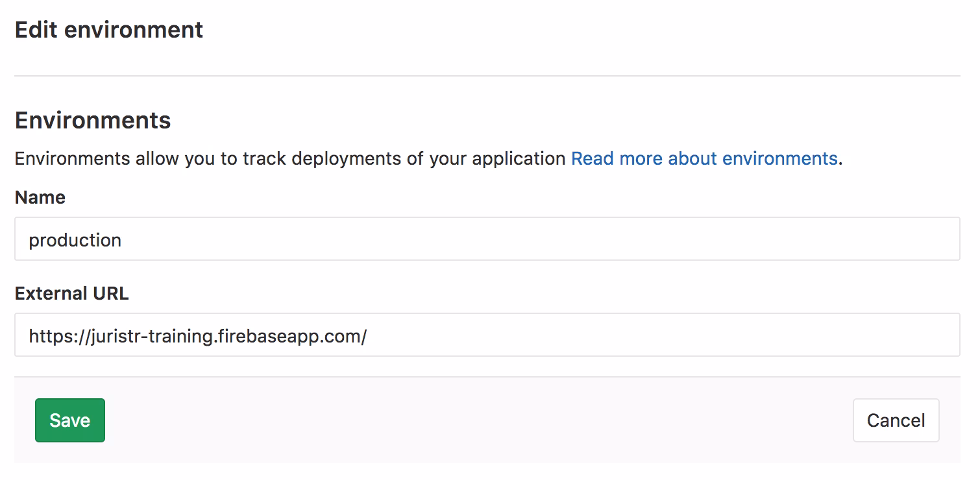This screenshot has height=480, width=980.
Task: Open the Read more about environments link
Action: point(704,159)
